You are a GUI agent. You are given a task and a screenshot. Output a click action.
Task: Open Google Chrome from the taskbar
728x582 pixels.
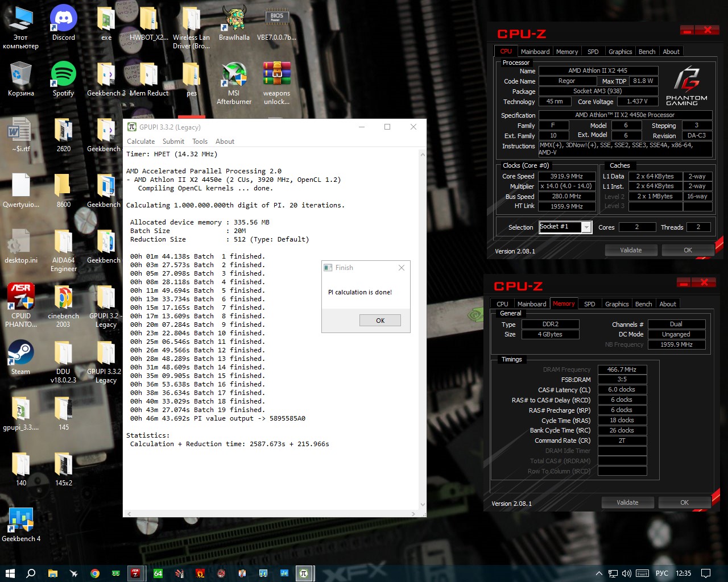pos(94,573)
